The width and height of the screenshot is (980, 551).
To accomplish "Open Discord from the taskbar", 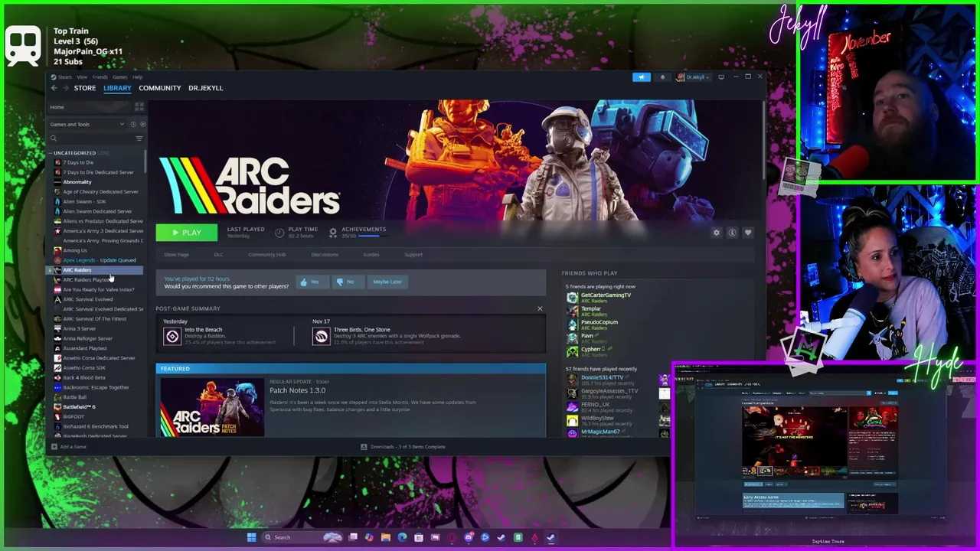I will point(469,537).
